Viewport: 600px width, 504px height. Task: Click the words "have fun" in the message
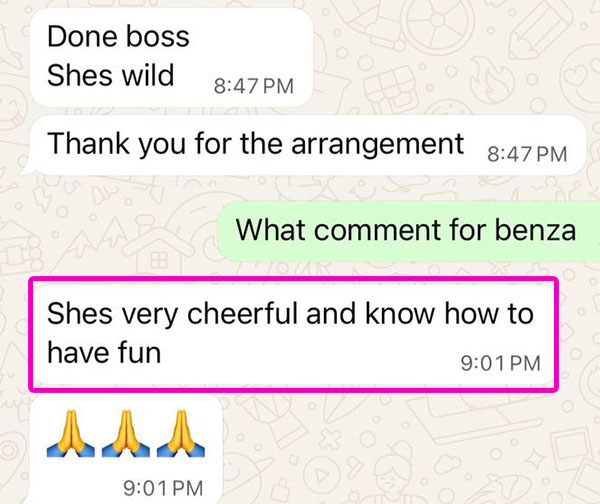[x=104, y=352]
